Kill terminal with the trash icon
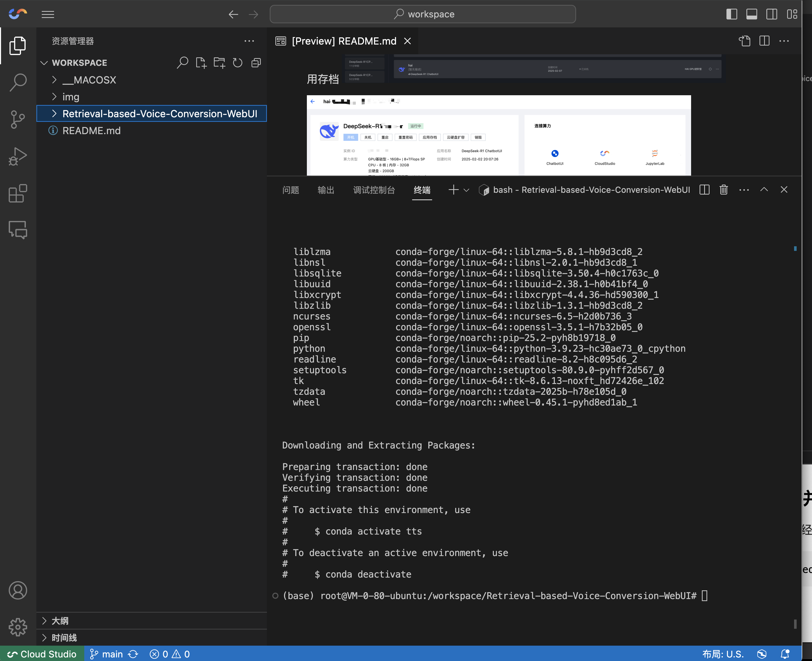The width and height of the screenshot is (812, 661). [724, 190]
